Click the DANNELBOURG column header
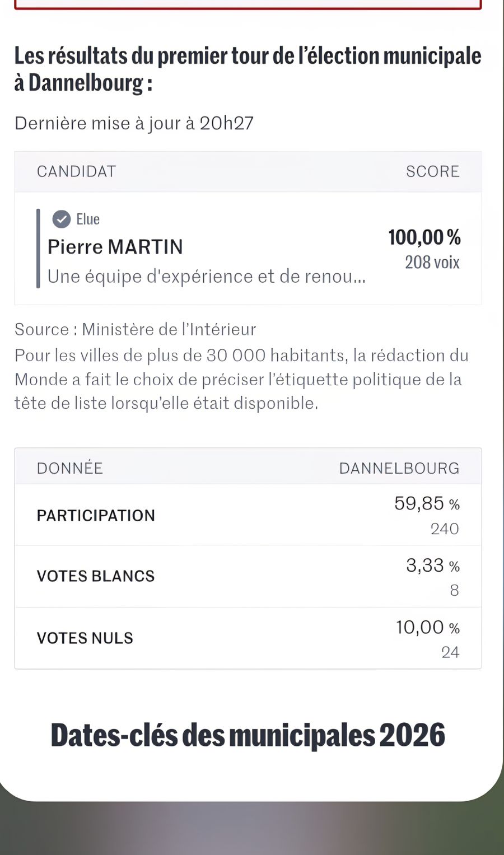504x855 pixels. 399,468
